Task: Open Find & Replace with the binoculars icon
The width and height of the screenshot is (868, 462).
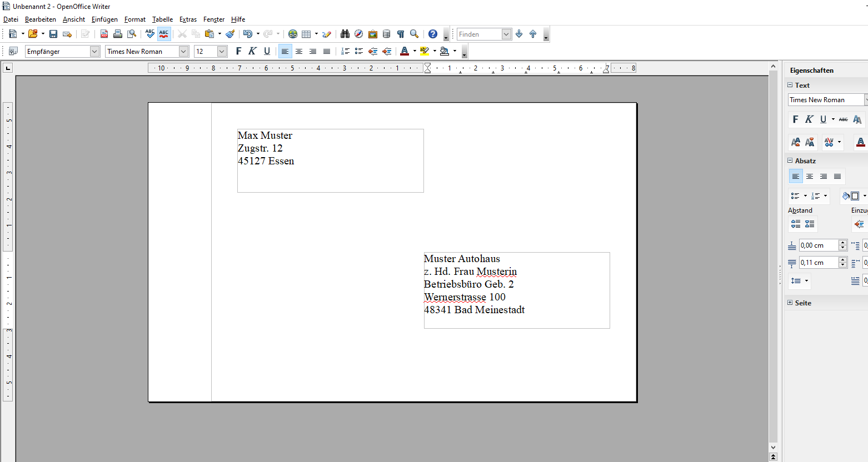Action: pyautogui.click(x=345, y=34)
